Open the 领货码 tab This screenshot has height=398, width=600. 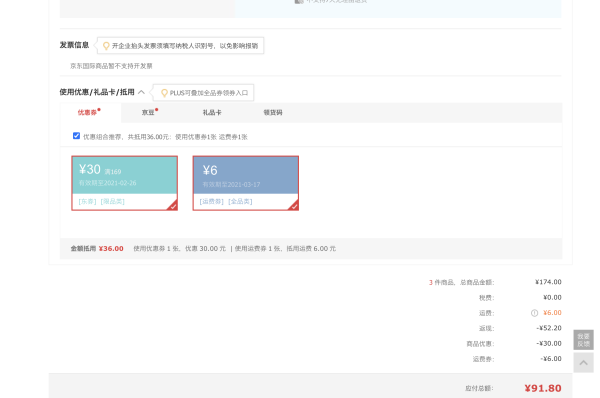click(x=273, y=113)
